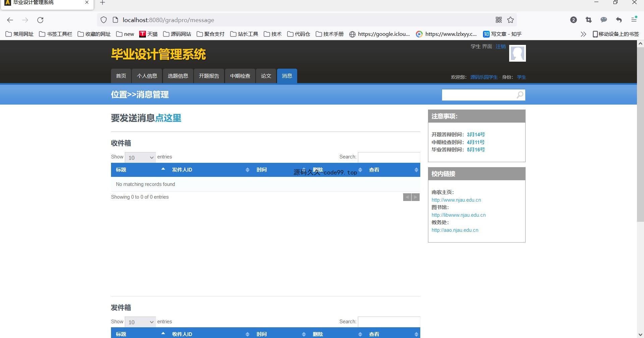Open new browser tab with plus
The image size is (644, 338).
(x=103, y=3)
